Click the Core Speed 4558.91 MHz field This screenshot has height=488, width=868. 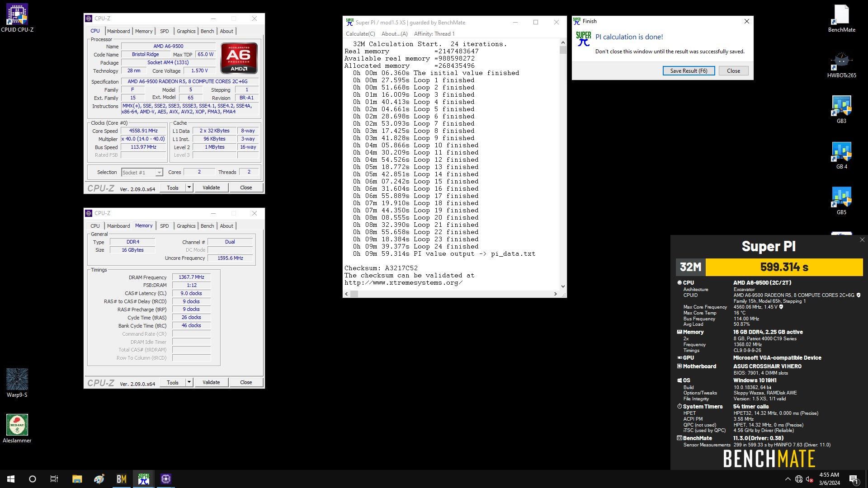point(144,131)
